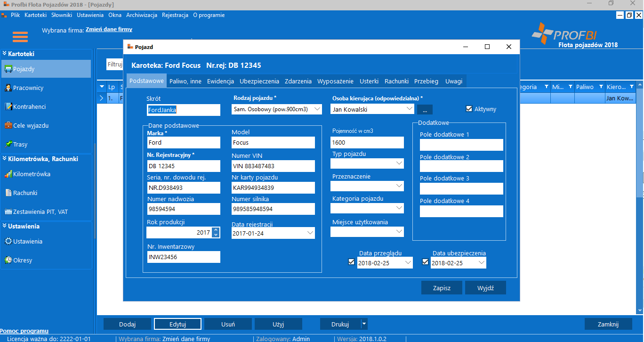Screen dimensions: 644x342
Task: Click into the Skrót input field
Action: tap(184, 110)
